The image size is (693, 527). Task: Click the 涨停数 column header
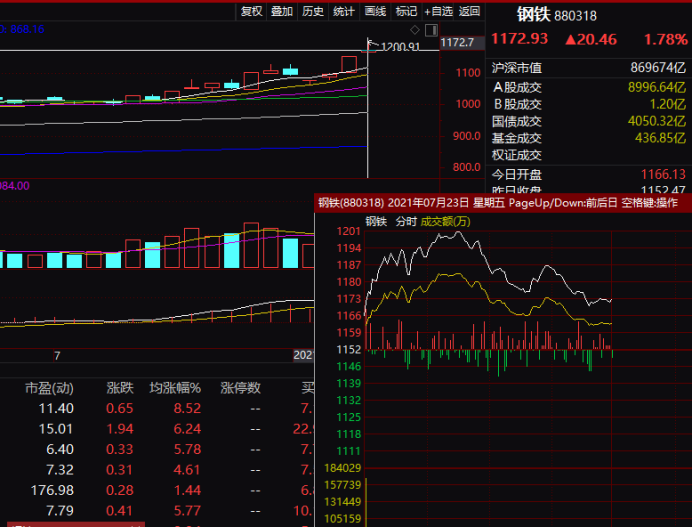point(240,388)
